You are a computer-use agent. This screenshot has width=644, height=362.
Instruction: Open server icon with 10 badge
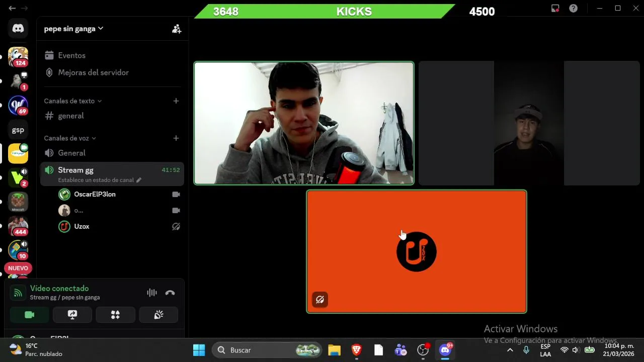click(x=18, y=250)
